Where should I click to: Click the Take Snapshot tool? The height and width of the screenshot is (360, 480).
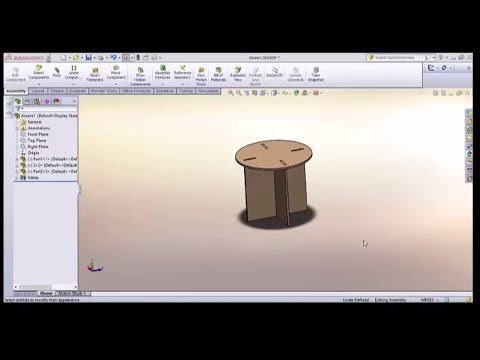316,74
